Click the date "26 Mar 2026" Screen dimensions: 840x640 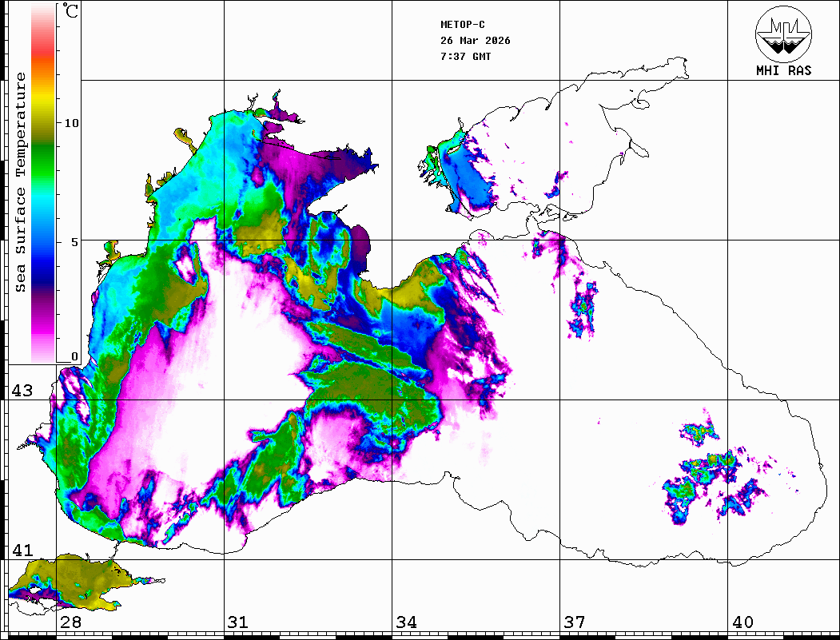point(475,41)
